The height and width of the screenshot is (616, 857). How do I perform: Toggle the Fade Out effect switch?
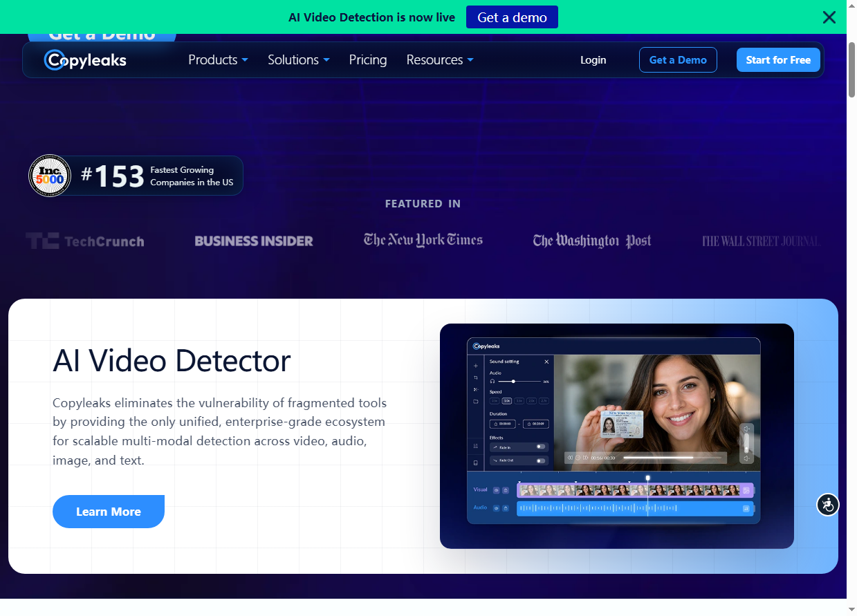[x=541, y=460]
